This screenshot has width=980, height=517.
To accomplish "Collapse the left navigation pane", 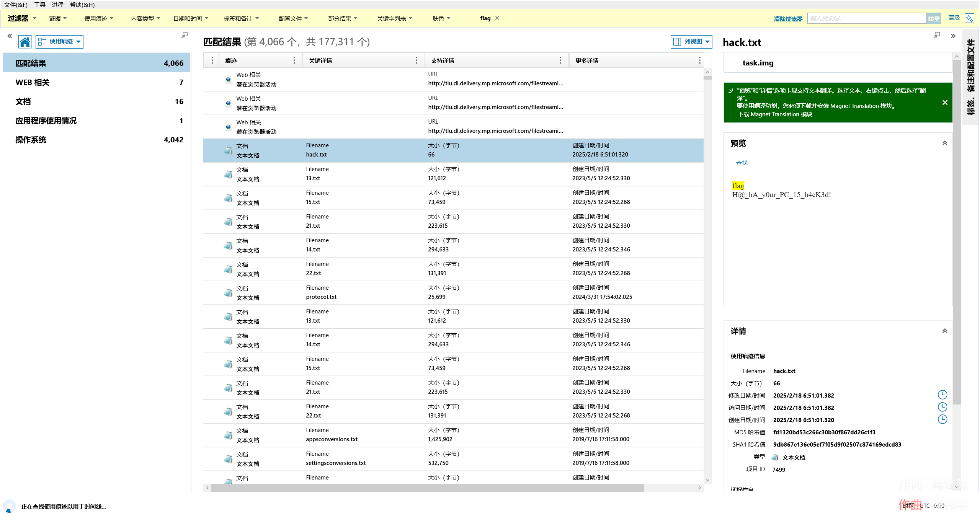I will [x=10, y=36].
